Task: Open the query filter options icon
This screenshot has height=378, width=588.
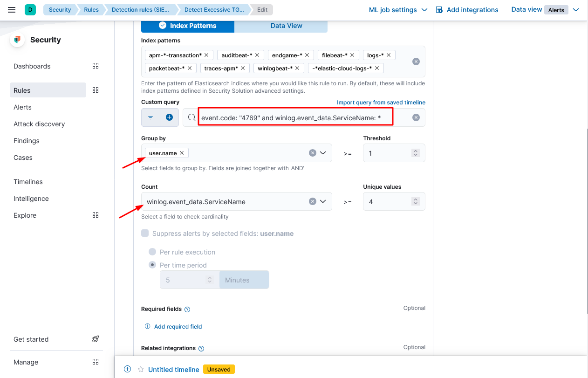Action: (x=150, y=117)
